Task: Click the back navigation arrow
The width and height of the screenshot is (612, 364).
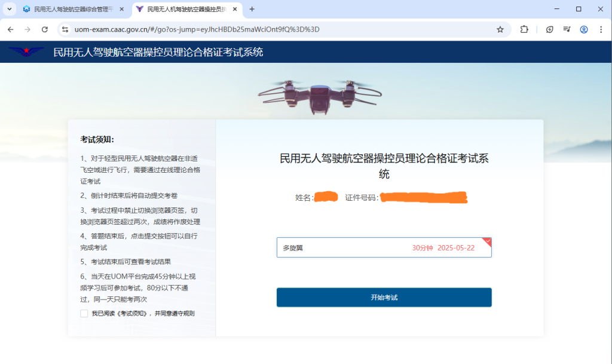Action: [x=10, y=29]
